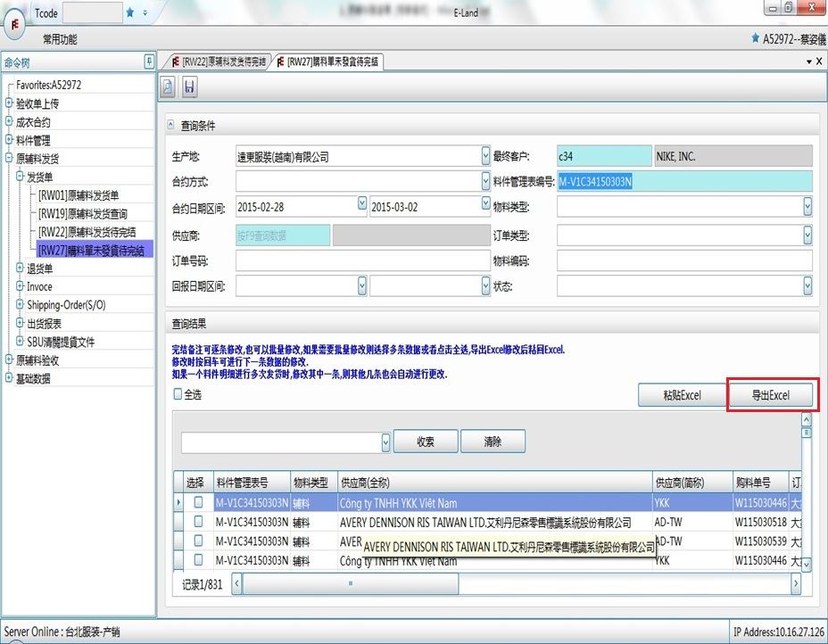This screenshot has width=828, height=644.
Task: Click the blue star favorite icon beside Tcode
Action: pos(130,12)
